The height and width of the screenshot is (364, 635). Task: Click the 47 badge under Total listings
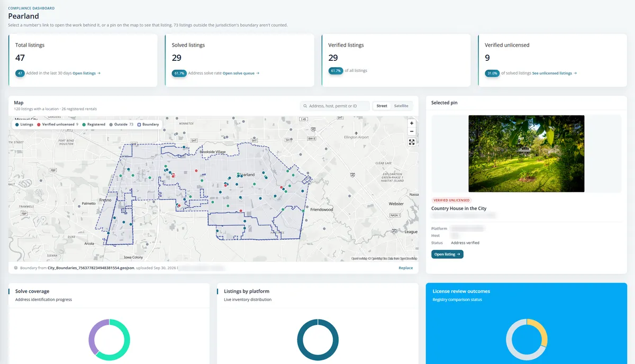pyautogui.click(x=20, y=73)
